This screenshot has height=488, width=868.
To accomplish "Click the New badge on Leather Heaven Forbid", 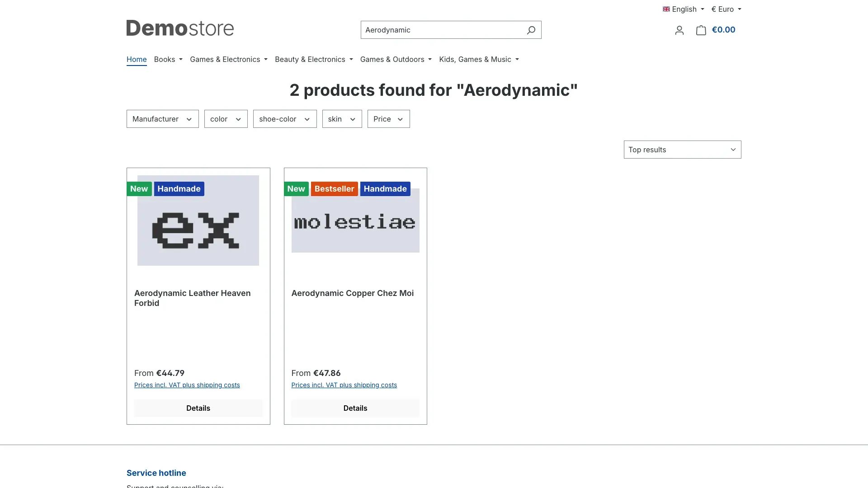I will [139, 189].
